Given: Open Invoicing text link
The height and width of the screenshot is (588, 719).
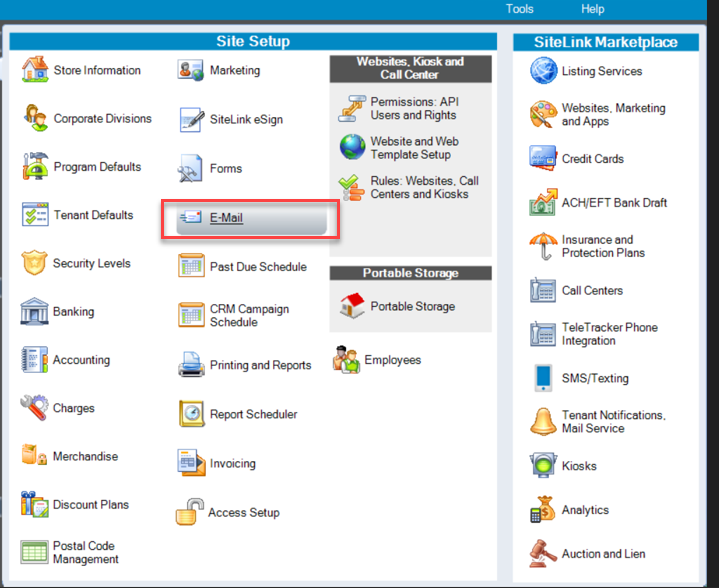Looking at the screenshot, I should point(232,463).
